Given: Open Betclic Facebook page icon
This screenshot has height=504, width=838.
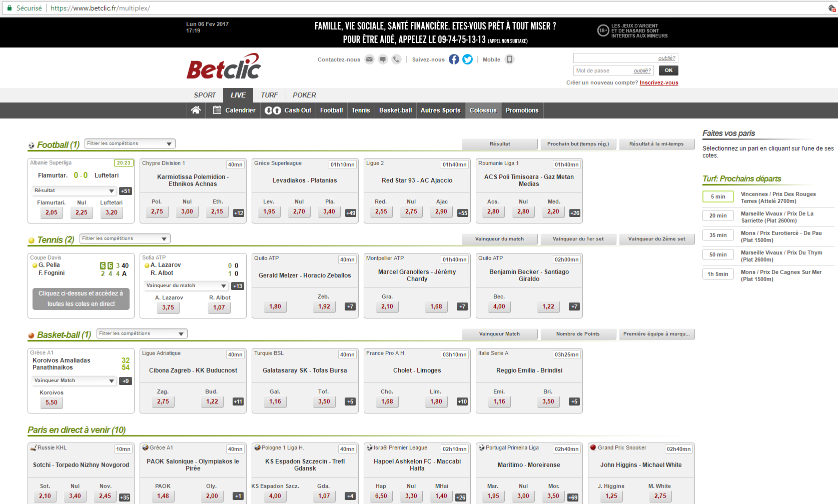Looking at the screenshot, I should (454, 59).
